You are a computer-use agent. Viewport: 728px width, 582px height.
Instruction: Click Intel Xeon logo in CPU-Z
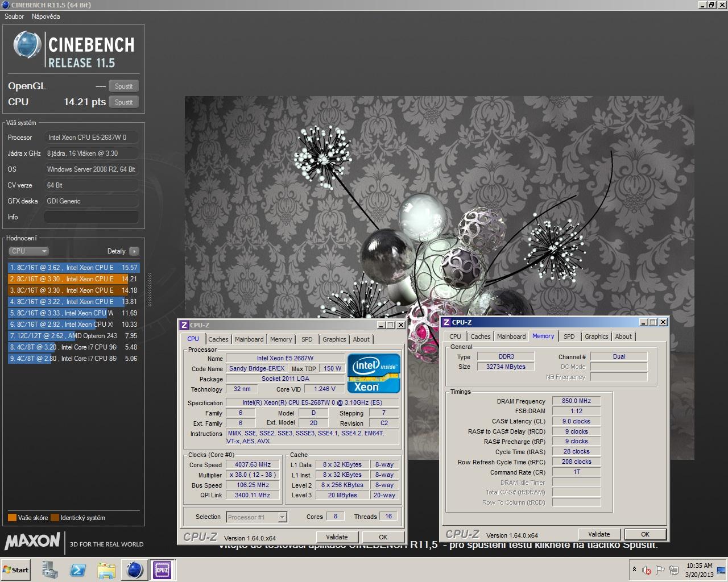(374, 374)
